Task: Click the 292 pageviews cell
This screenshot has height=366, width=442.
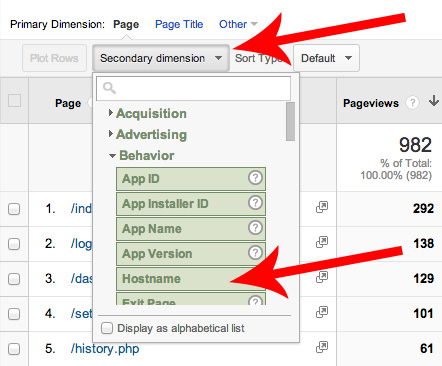Action: (423, 209)
